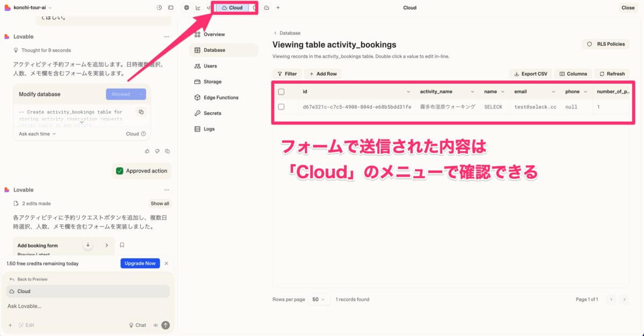Open the Ask each time dropdown

(x=37, y=134)
